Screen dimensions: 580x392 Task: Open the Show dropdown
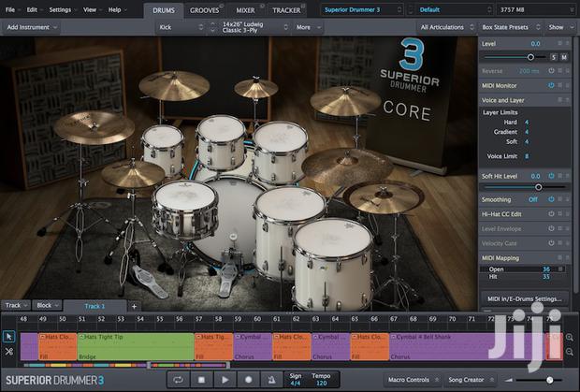(561, 27)
